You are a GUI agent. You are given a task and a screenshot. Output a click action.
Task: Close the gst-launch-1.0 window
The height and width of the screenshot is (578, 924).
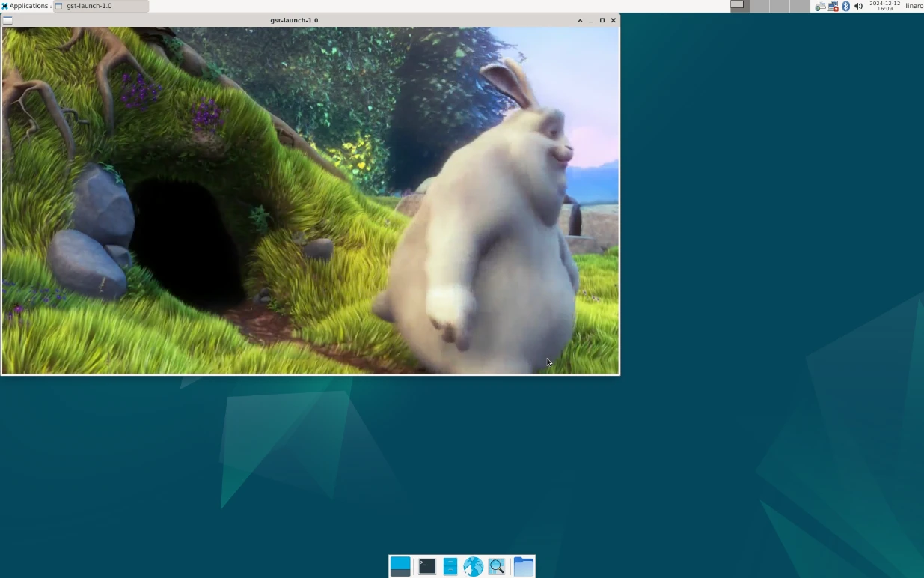pyautogui.click(x=614, y=20)
